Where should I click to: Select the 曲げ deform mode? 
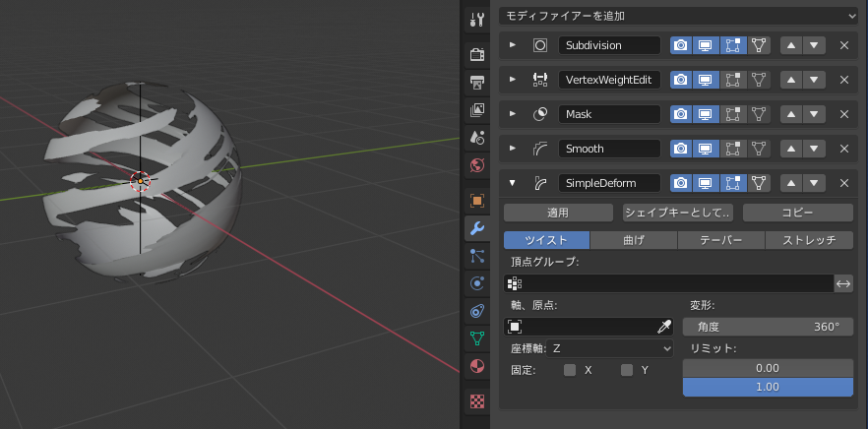(634, 240)
